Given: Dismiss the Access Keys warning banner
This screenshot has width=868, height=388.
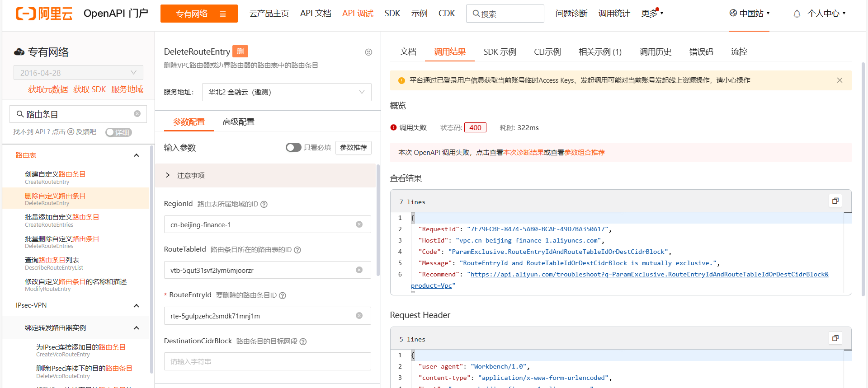Looking at the screenshot, I should 840,80.
